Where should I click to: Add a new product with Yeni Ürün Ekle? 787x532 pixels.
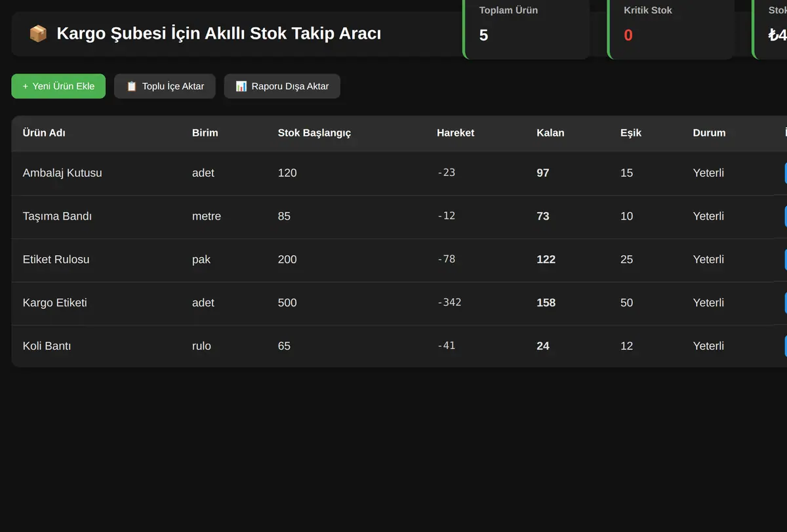click(x=58, y=86)
